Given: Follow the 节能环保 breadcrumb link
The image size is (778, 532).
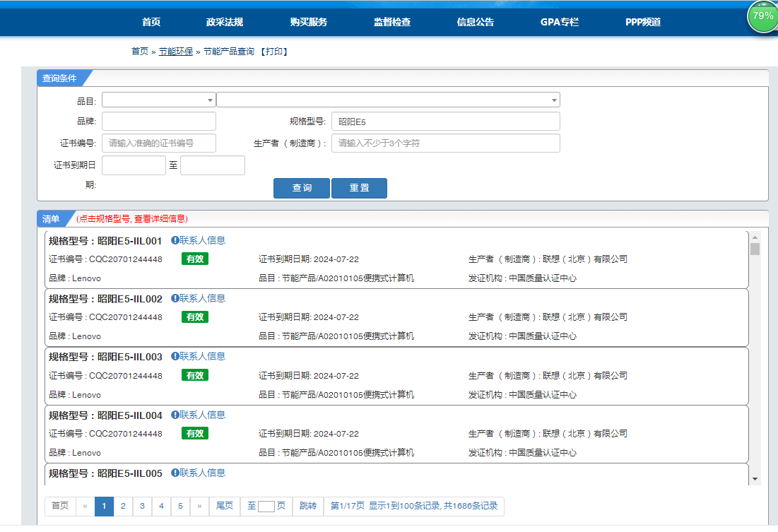Looking at the screenshot, I should click(176, 51).
